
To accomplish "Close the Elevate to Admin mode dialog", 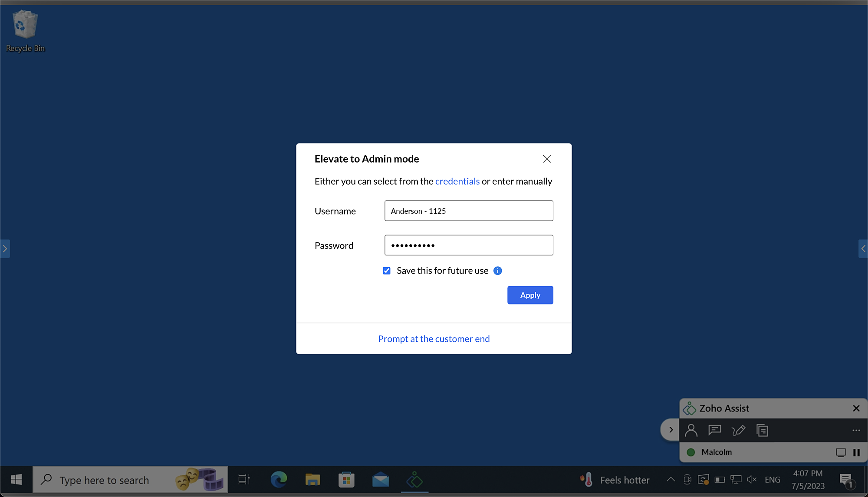I will (x=547, y=159).
